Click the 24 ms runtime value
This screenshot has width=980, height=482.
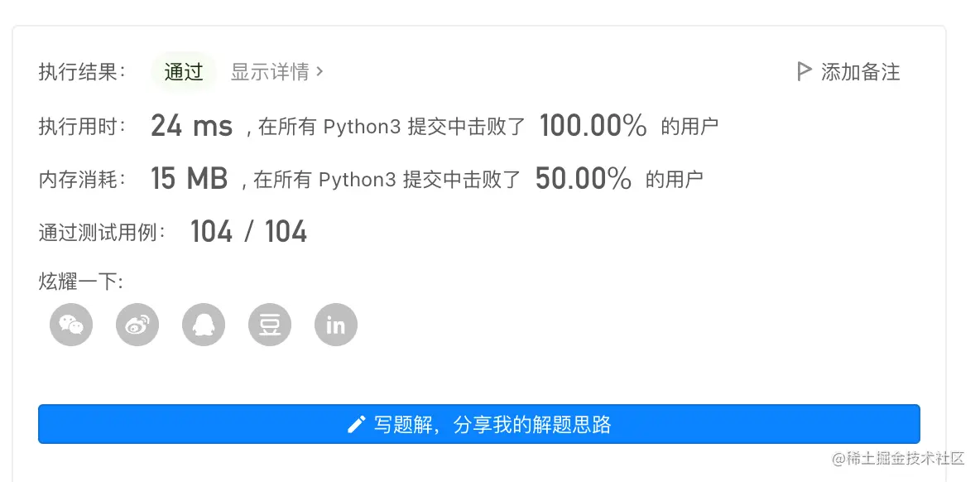click(191, 126)
